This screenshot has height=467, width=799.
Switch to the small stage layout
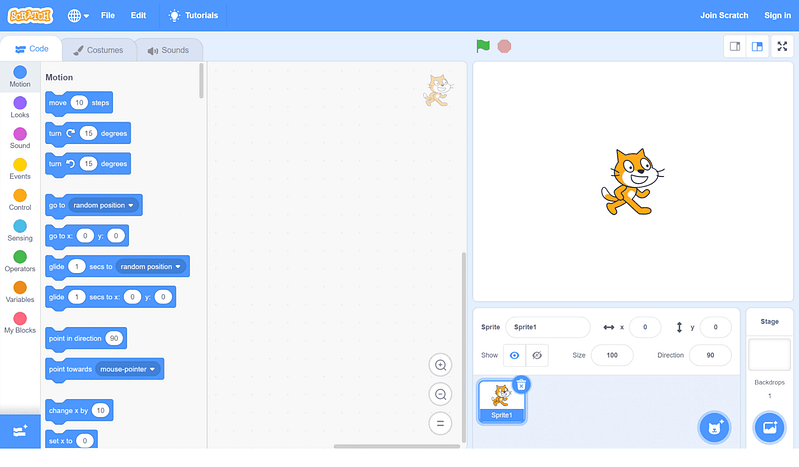[735, 46]
